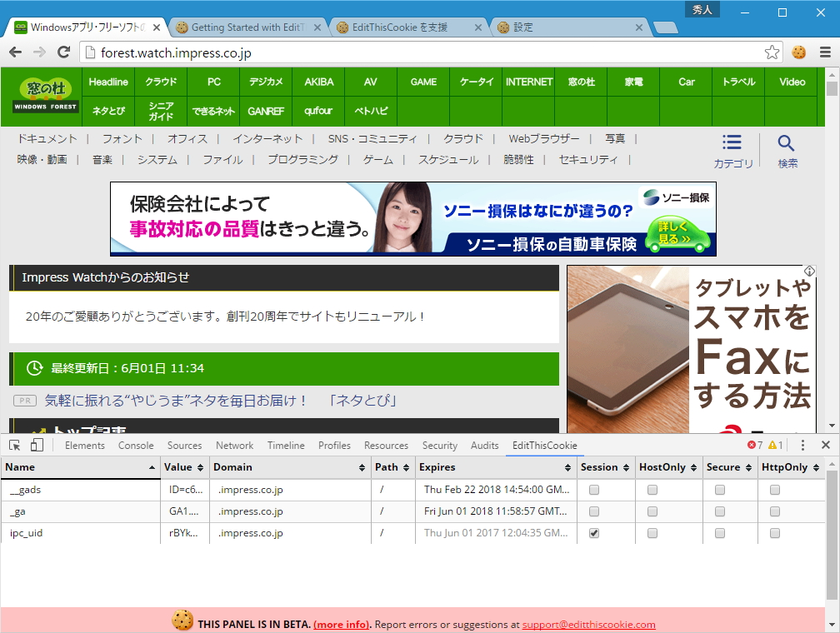Switch to the Elements DevTools tab
840x633 pixels.
point(85,445)
